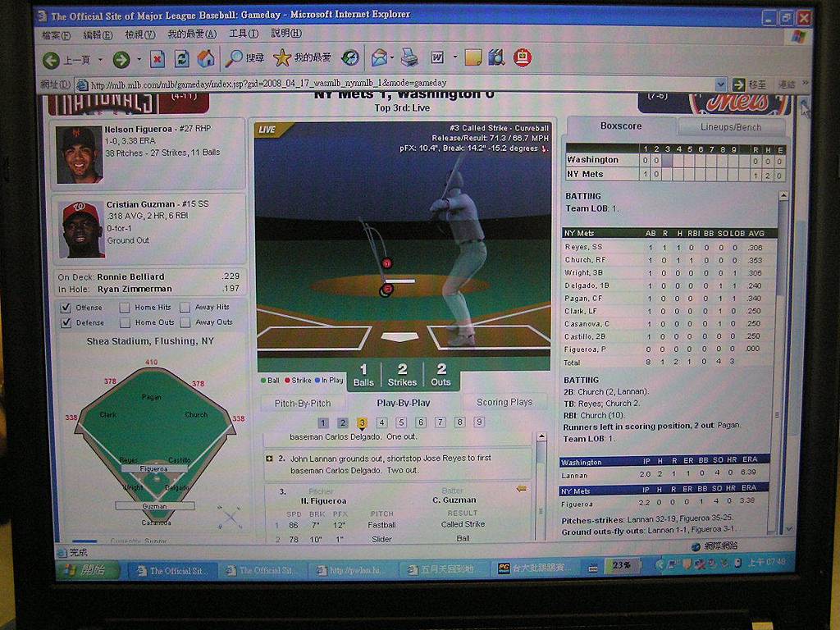Enable the Away Hits checkbox
This screenshot has width=840, height=630.
click(x=185, y=308)
